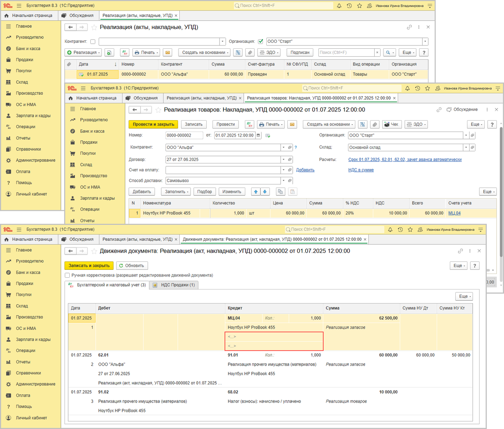Viewport: 504px width, 429px height.
Task: Open Чек button in document window
Action: click(x=391, y=124)
